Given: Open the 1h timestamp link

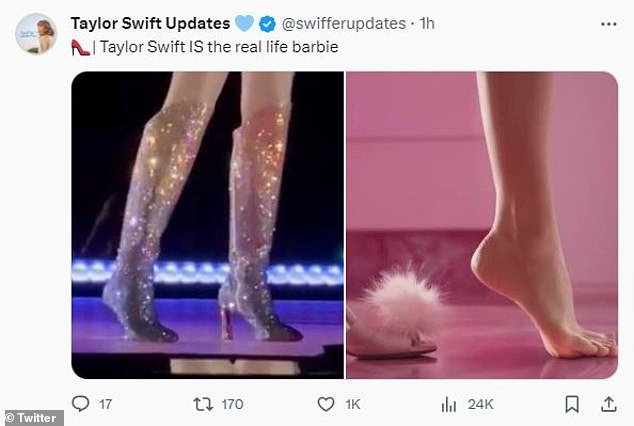Looking at the screenshot, I should pyautogui.click(x=427, y=24).
